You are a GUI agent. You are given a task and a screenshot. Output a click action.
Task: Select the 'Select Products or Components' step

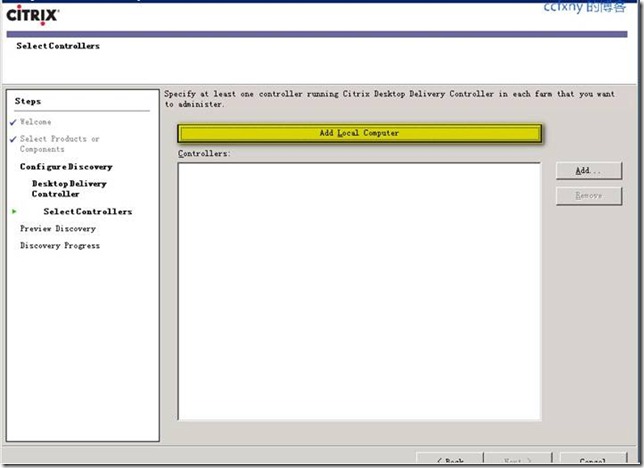tap(60, 144)
